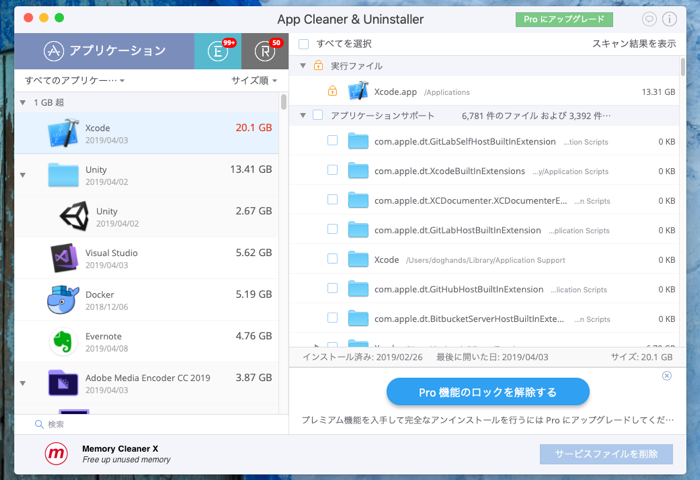Select the Xcode 20.1 GB row
The image size is (700, 480).
pyautogui.click(x=146, y=133)
